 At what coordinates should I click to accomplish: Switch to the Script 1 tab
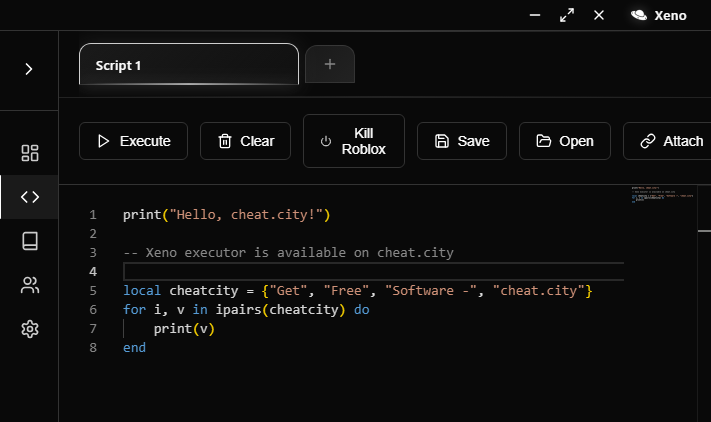tap(188, 65)
